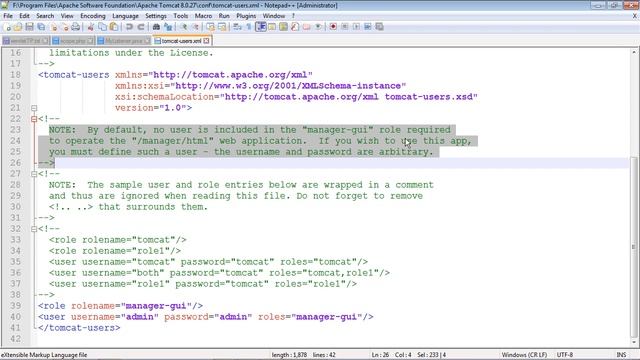Open the User Defined Language icon
The width and height of the screenshot is (640, 360).
(x=272, y=27)
